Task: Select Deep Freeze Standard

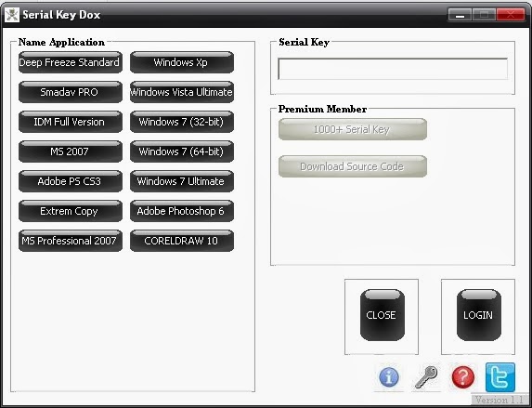Action: pos(71,62)
